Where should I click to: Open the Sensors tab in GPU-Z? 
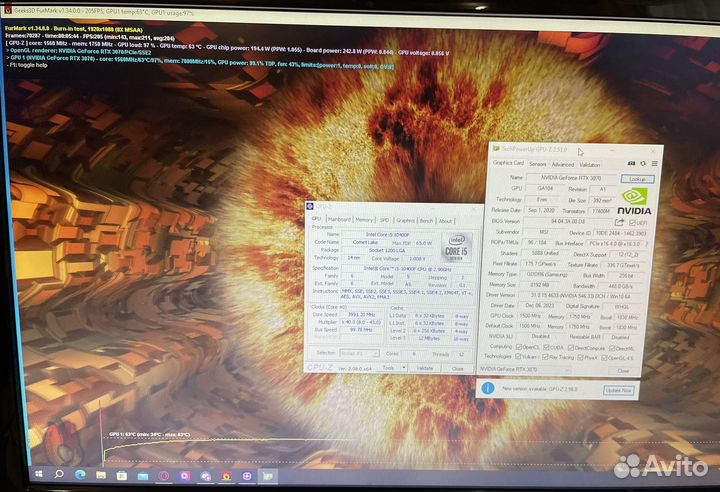pos(537,164)
